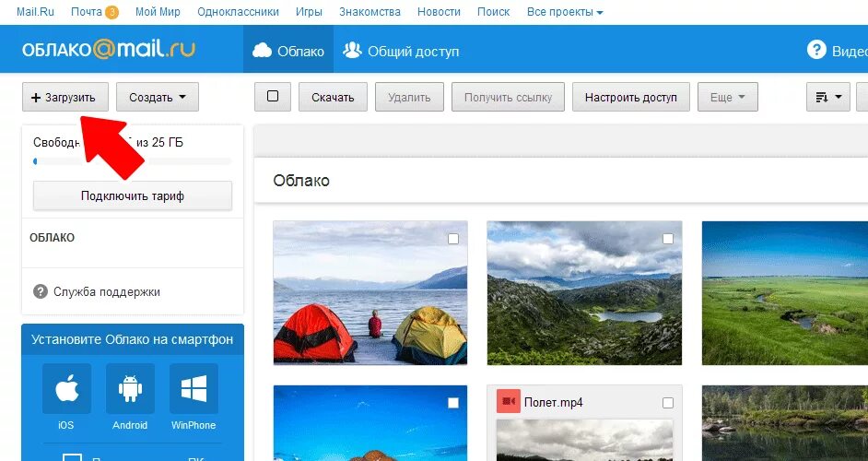The width and height of the screenshot is (868, 461).
Task: Open Mail.Ru in the top bar
Action: coord(35,12)
